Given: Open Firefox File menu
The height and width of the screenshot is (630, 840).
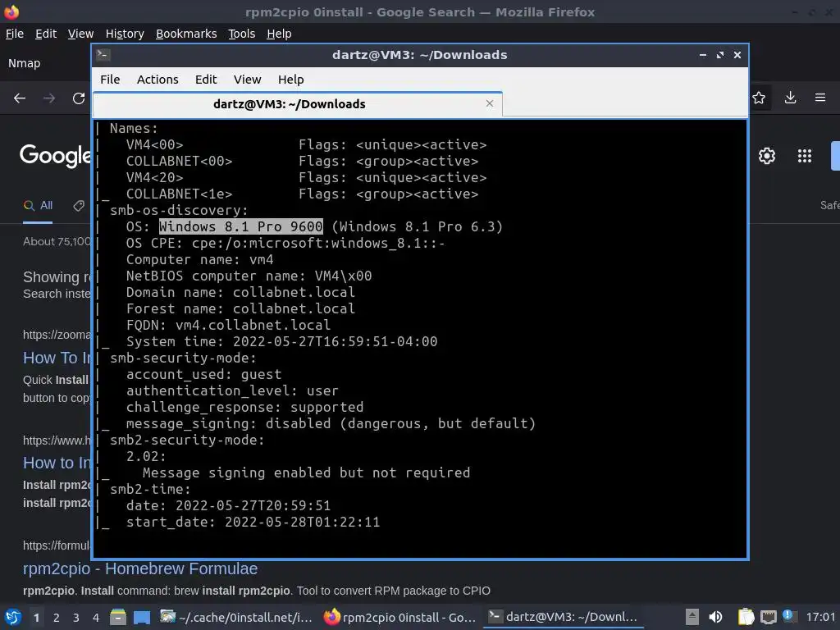Looking at the screenshot, I should tap(15, 34).
